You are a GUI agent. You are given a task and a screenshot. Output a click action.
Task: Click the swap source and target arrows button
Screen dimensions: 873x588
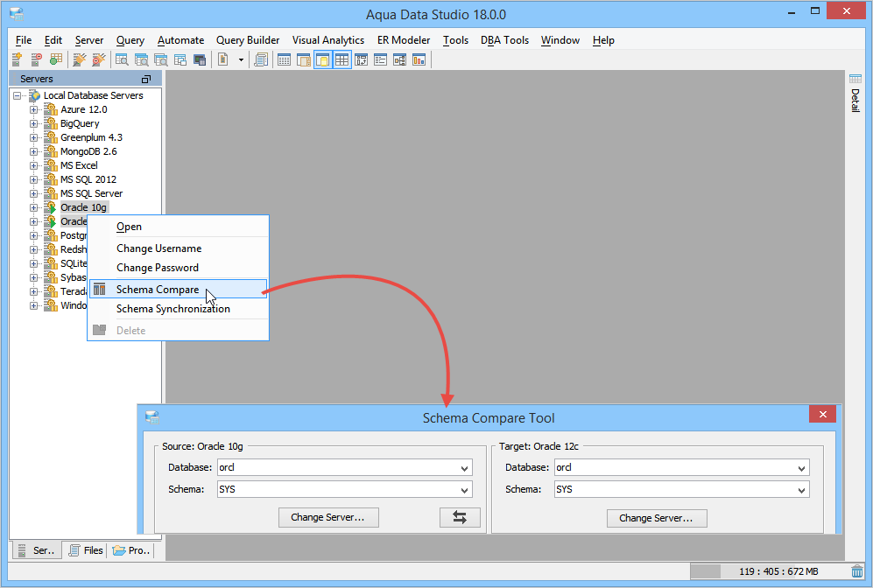[x=460, y=517]
